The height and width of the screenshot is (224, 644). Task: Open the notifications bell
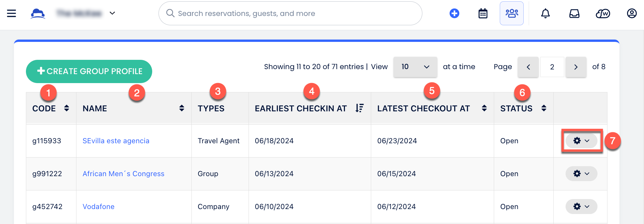pyautogui.click(x=545, y=13)
